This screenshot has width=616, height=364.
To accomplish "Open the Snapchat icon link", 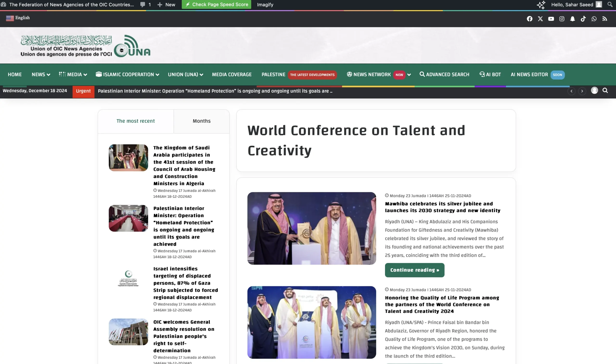I will click(572, 19).
